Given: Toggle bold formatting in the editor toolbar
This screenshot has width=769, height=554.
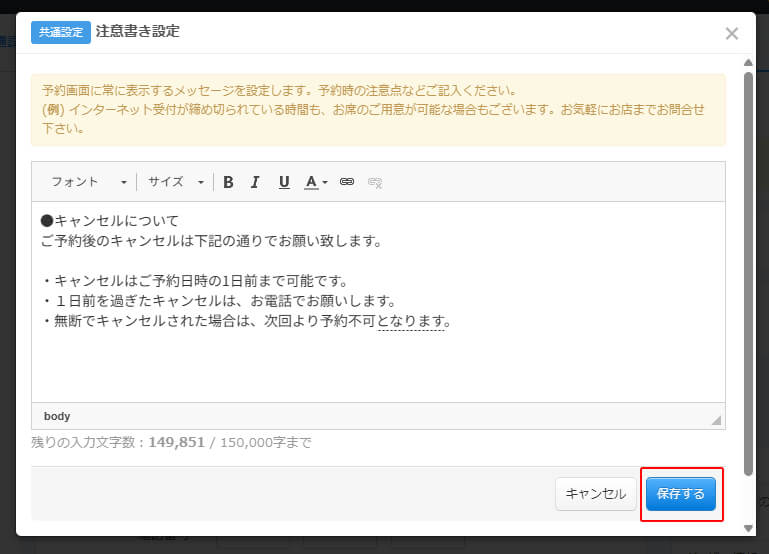Looking at the screenshot, I should (228, 182).
